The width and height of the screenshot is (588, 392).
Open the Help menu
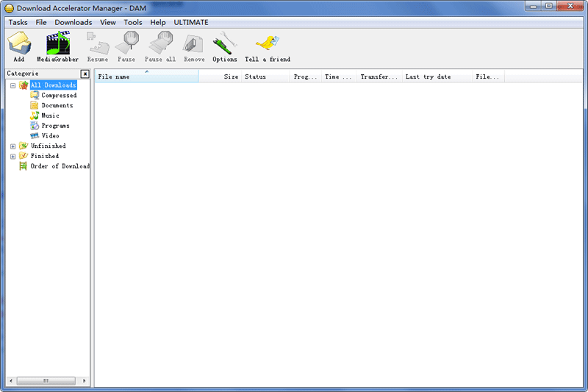(x=158, y=23)
